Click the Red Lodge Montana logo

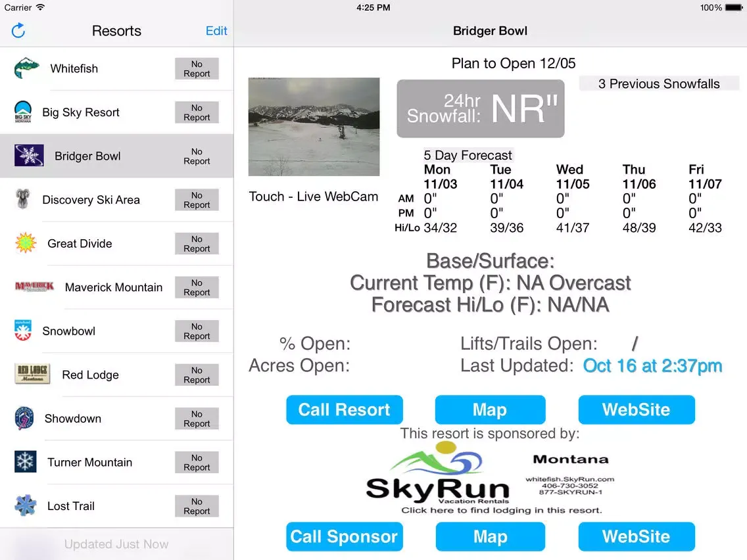[x=32, y=374]
